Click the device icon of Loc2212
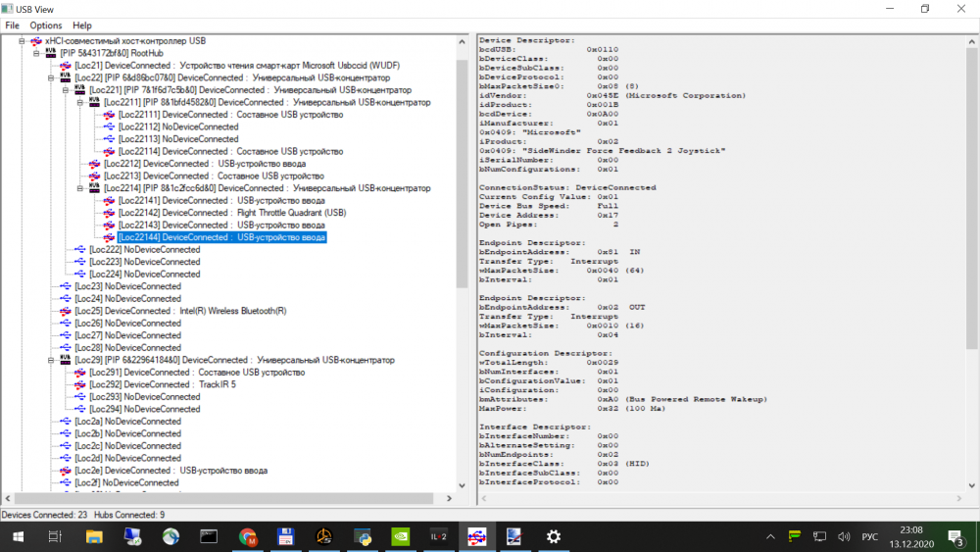 [x=94, y=164]
